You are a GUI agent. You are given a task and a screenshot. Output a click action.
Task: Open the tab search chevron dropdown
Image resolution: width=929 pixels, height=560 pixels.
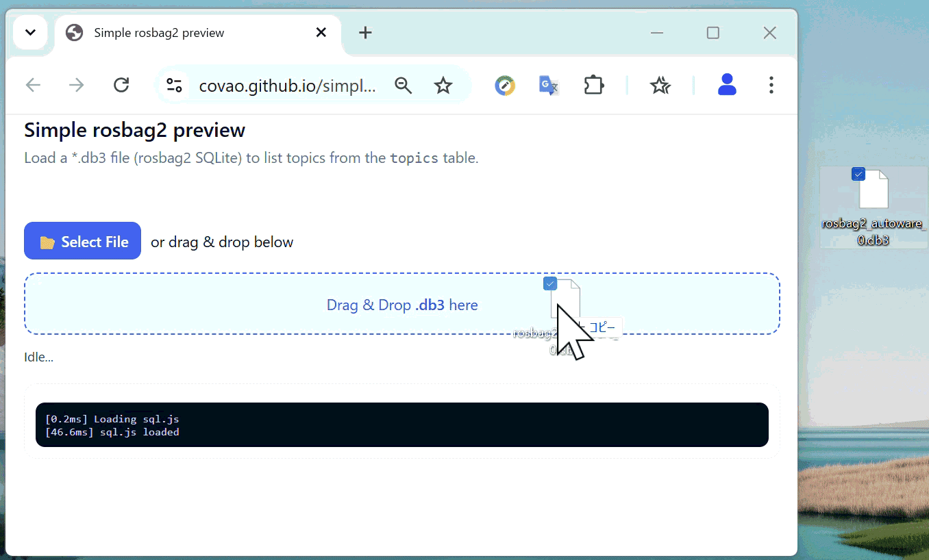click(x=29, y=32)
